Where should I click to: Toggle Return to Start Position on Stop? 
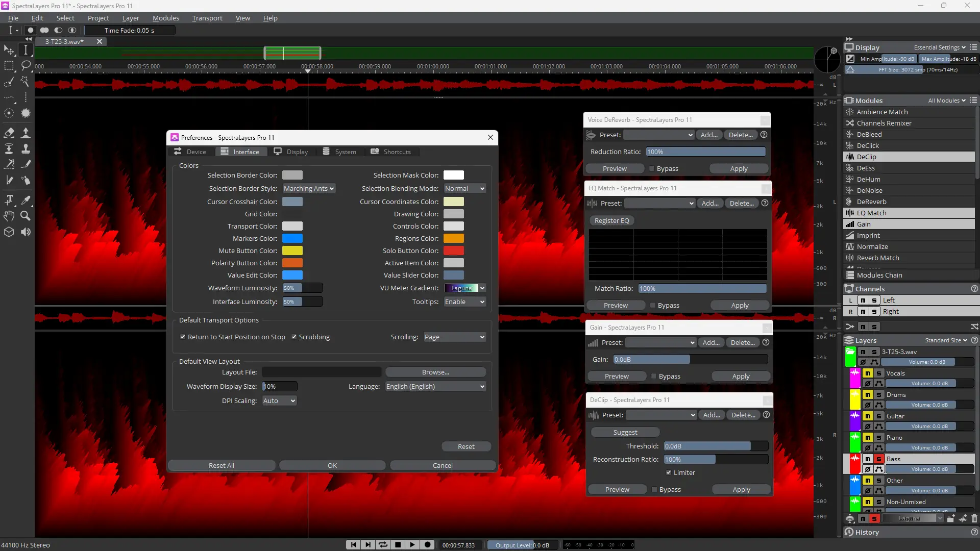point(183,337)
